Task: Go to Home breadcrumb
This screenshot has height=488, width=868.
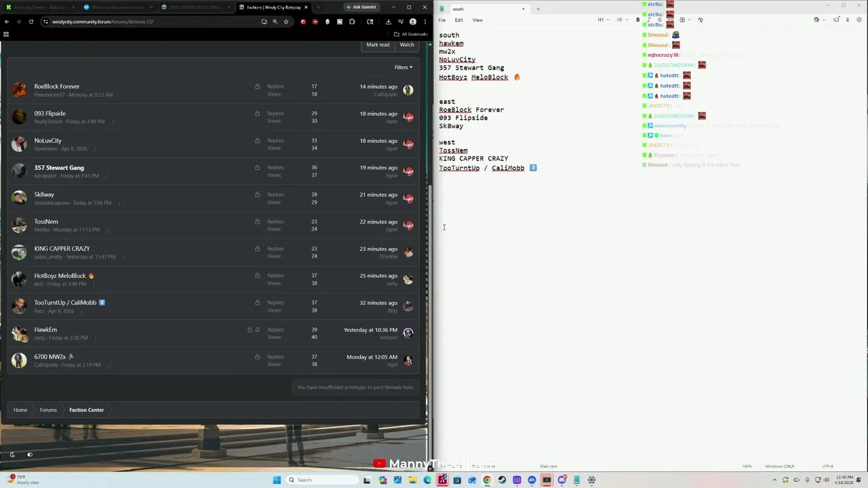Action: (20, 410)
